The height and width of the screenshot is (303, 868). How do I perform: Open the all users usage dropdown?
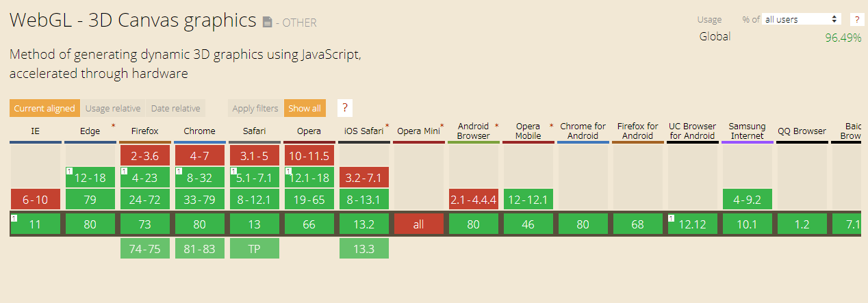click(x=802, y=19)
